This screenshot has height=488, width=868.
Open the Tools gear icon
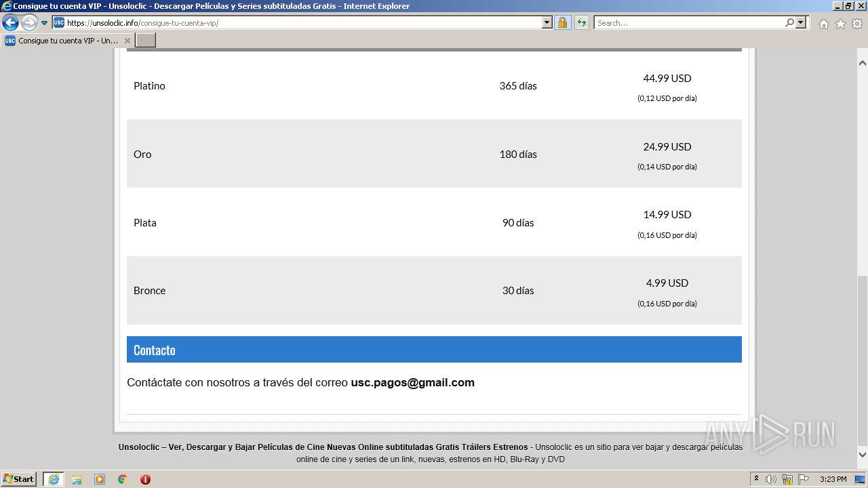[x=857, y=24]
